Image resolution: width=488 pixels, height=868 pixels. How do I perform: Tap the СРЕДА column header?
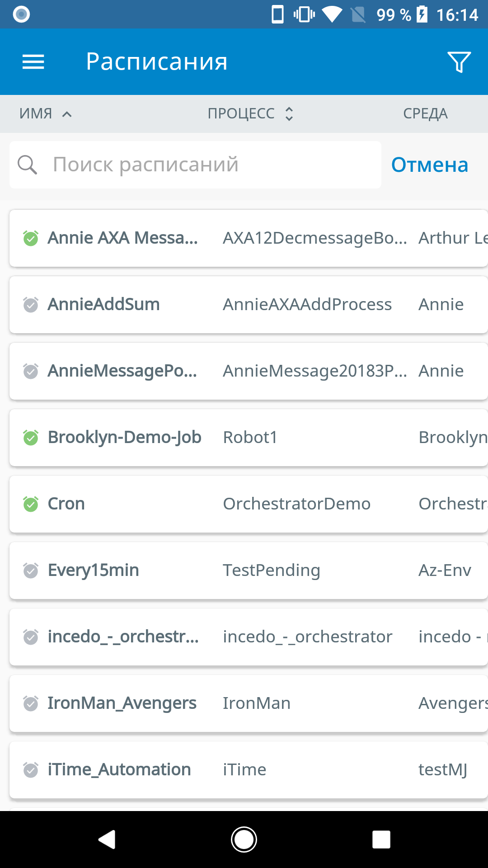[x=425, y=114]
